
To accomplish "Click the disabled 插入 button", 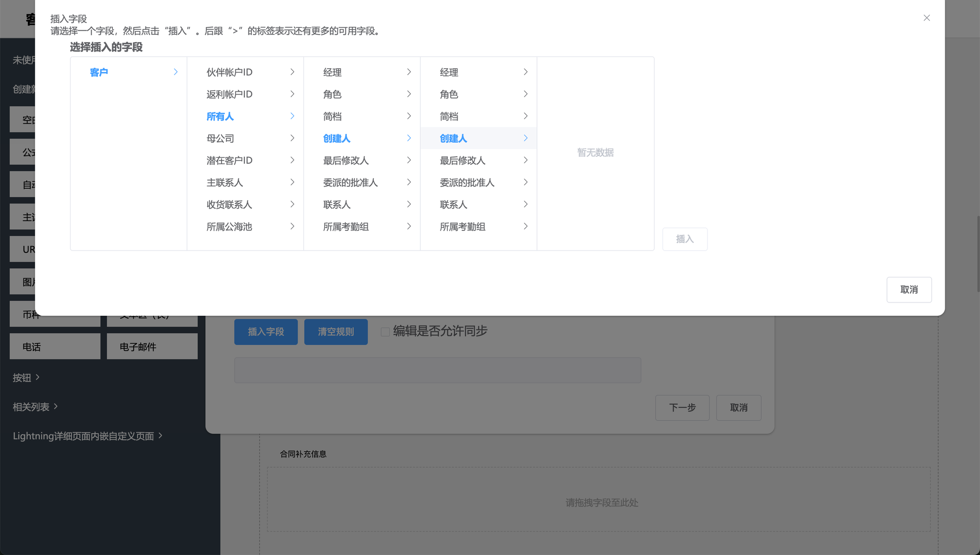I will point(685,239).
